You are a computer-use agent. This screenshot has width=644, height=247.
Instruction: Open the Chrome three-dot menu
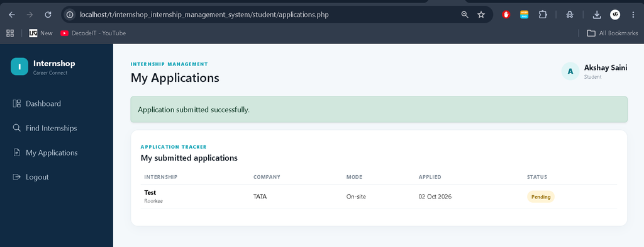(633, 15)
